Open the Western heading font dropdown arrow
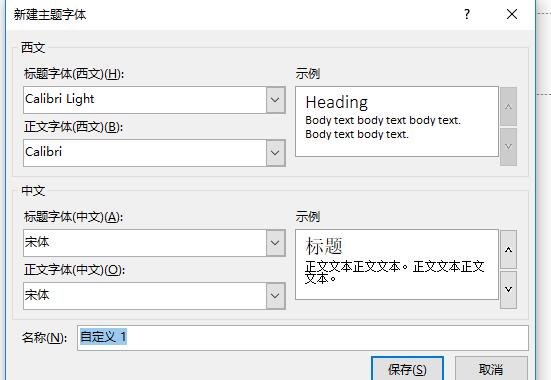 tap(275, 100)
